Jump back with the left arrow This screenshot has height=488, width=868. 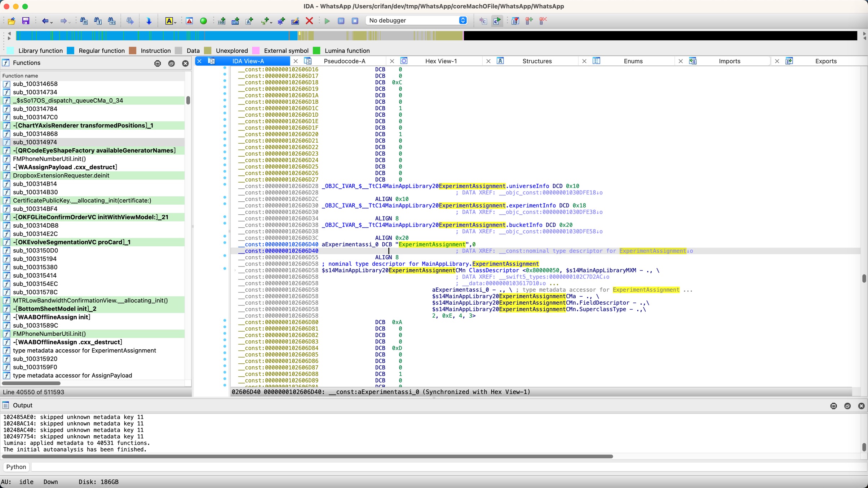[45, 21]
